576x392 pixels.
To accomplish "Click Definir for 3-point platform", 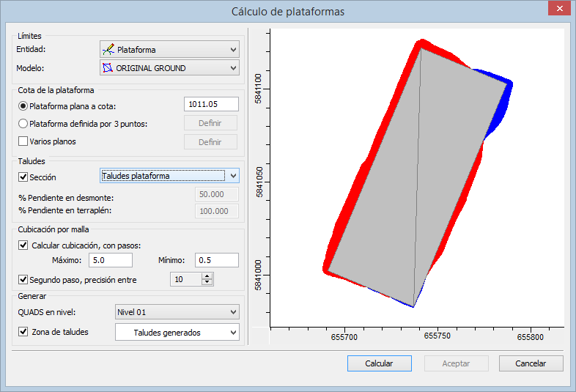I will pos(210,123).
